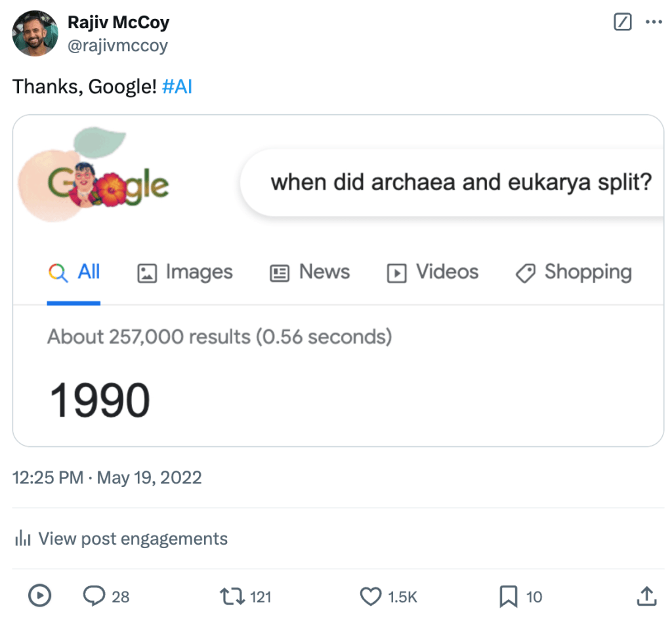The width and height of the screenshot is (672, 619).
Task: Click Rajiv McCoy's profile avatar
Action: 35,33
